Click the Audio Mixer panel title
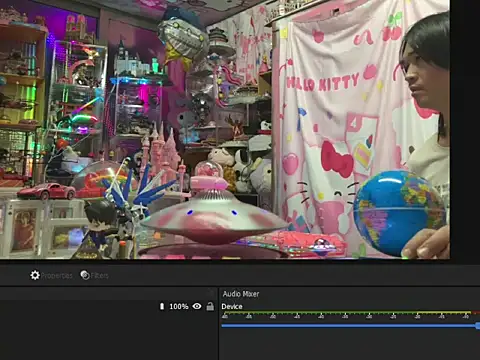The image size is (480, 360). click(241, 294)
